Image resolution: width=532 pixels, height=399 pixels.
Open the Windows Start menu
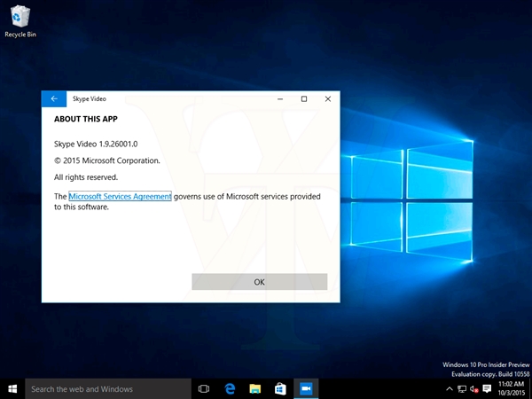point(12,388)
